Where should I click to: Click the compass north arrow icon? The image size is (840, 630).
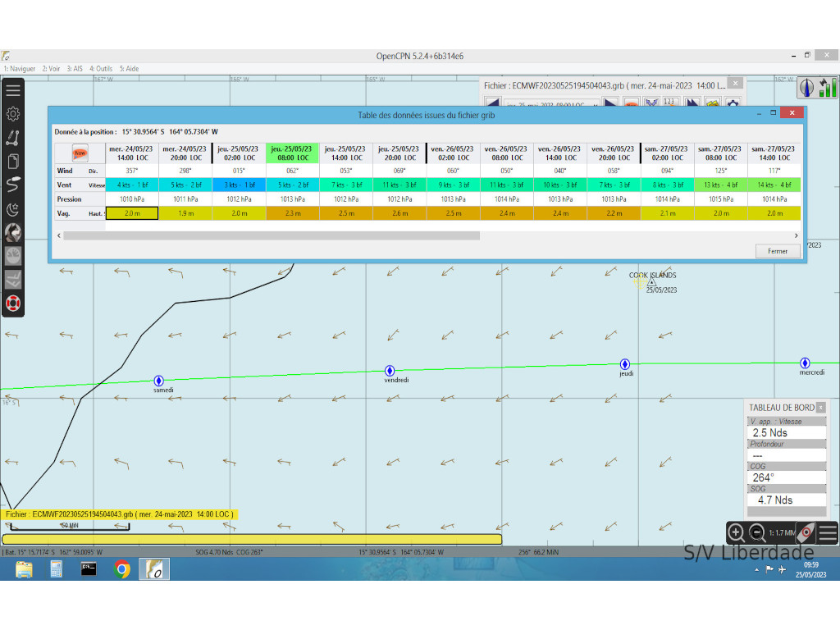point(806,87)
